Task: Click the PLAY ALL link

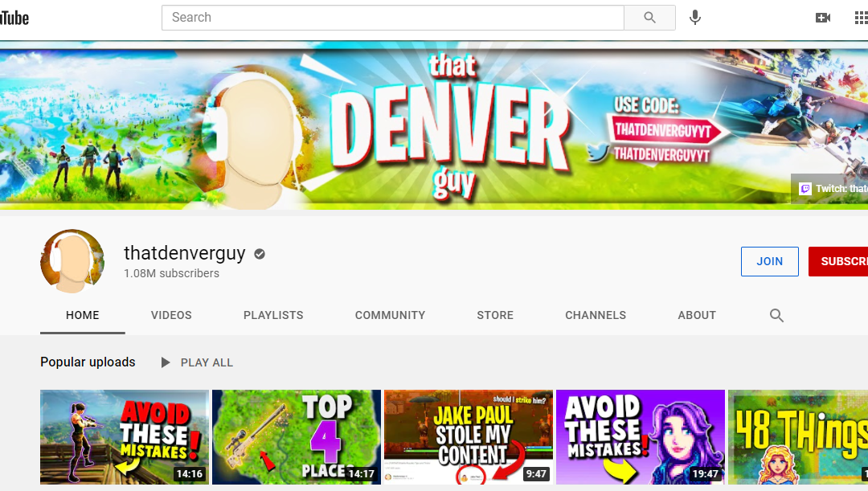Action: tap(207, 362)
